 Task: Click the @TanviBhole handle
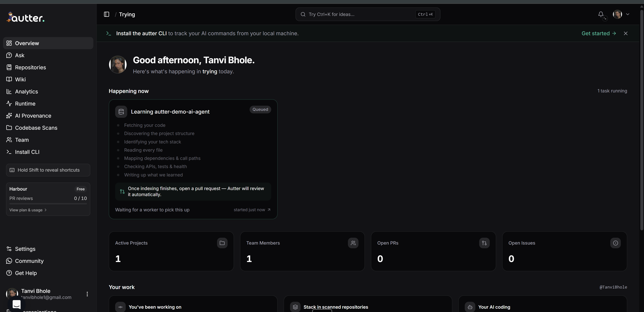click(613, 287)
